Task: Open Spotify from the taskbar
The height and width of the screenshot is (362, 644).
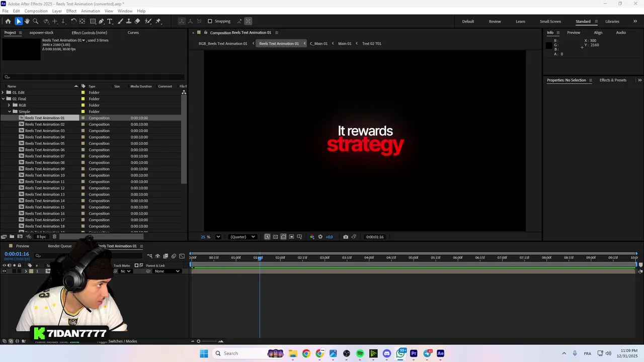Action: pos(360,353)
